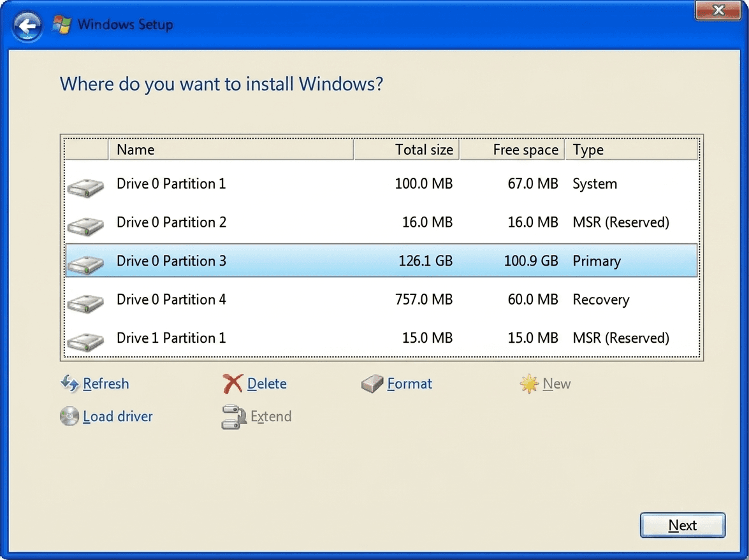The image size is (749, 560).
Task: Click the 67.0 MB free space cell
Action: 533,184
